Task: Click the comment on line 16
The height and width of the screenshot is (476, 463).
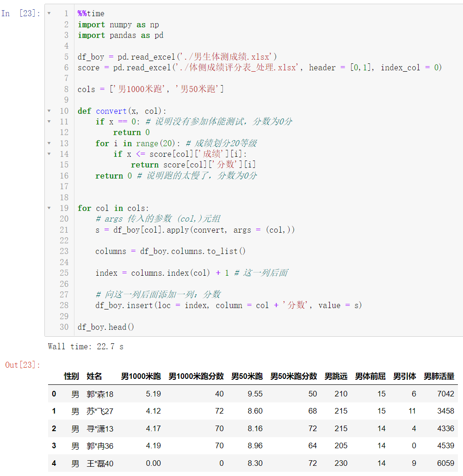Action: point(198,175)
